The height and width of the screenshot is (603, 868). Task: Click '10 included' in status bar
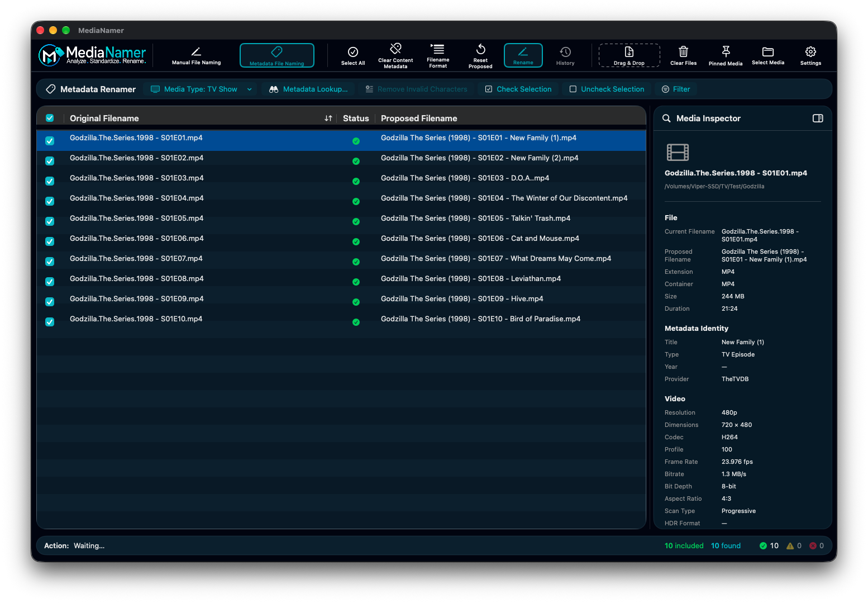coord(684,545)
